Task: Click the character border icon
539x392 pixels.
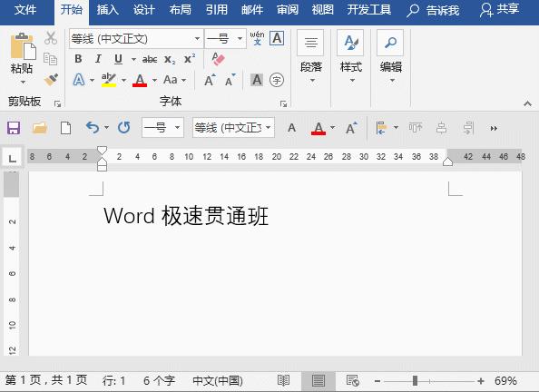Action: click(x=277, y=38)
